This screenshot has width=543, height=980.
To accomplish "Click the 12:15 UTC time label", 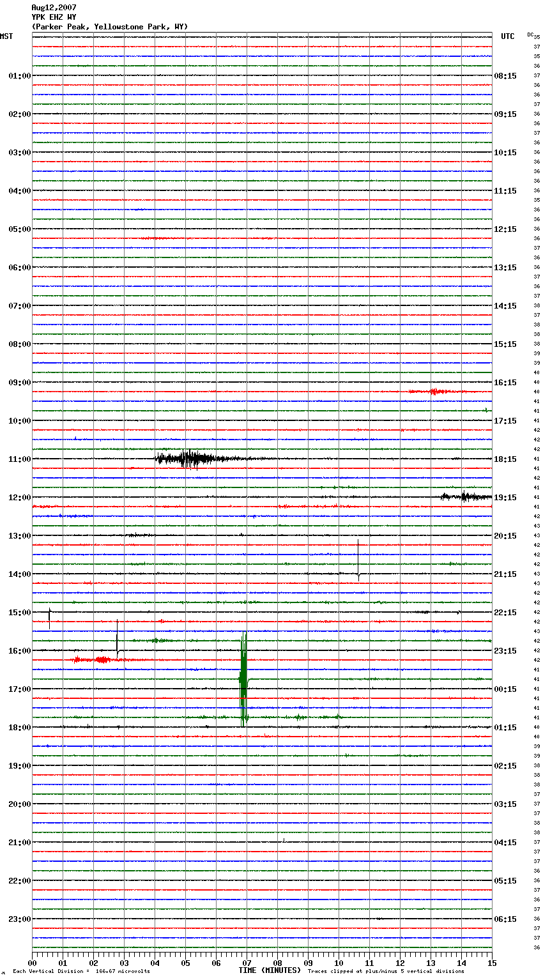I will (x=505, y=229).
